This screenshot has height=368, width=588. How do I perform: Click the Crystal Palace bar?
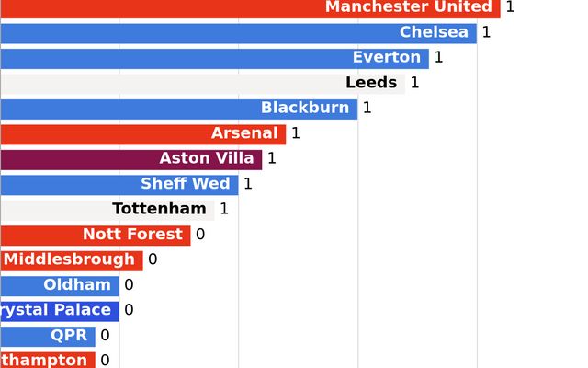(x=59, y=311)
